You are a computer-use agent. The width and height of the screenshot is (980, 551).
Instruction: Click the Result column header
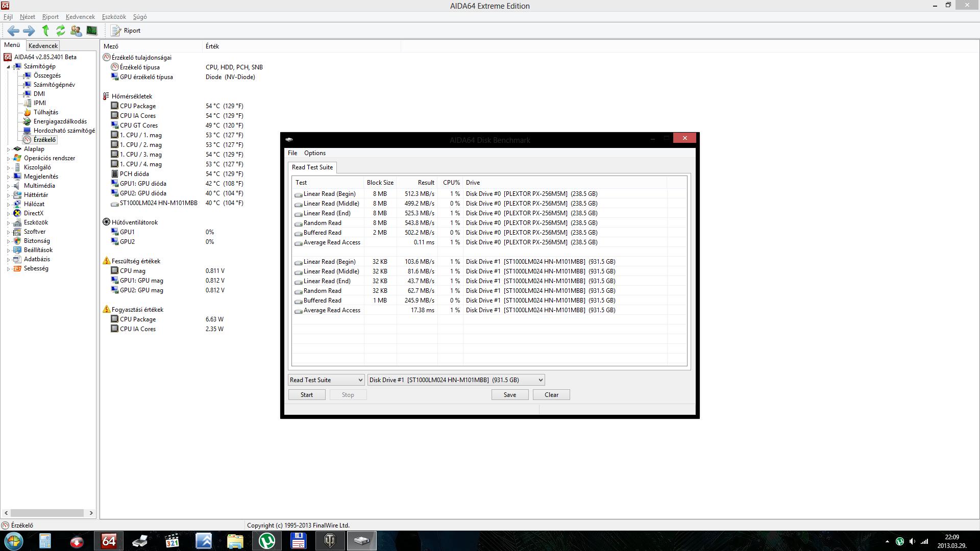(417, 183)
